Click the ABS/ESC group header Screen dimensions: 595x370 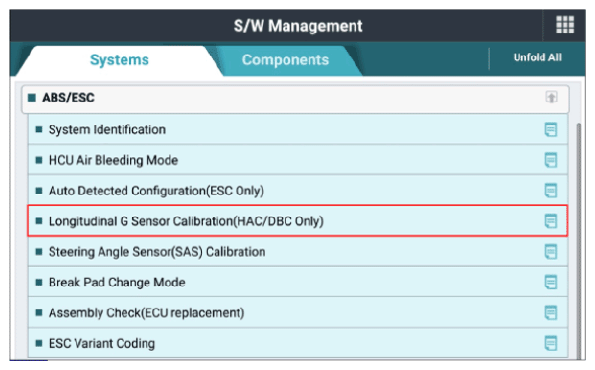295,99
